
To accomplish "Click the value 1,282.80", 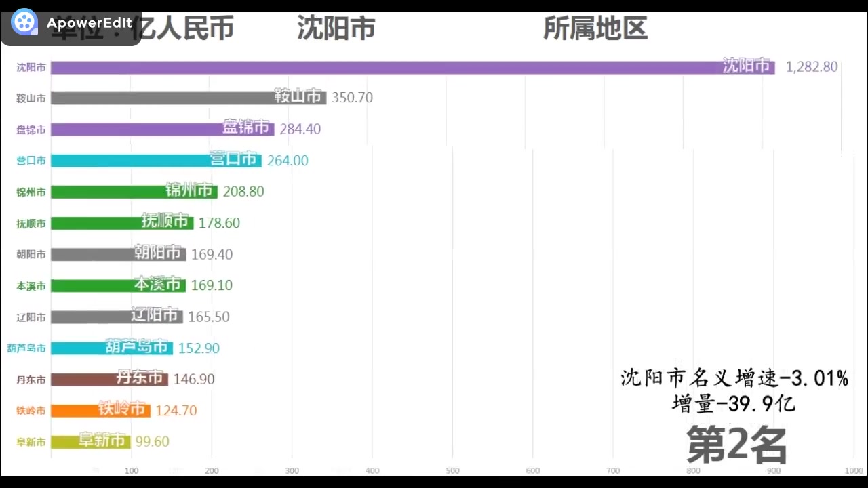I will coord(812,67).
